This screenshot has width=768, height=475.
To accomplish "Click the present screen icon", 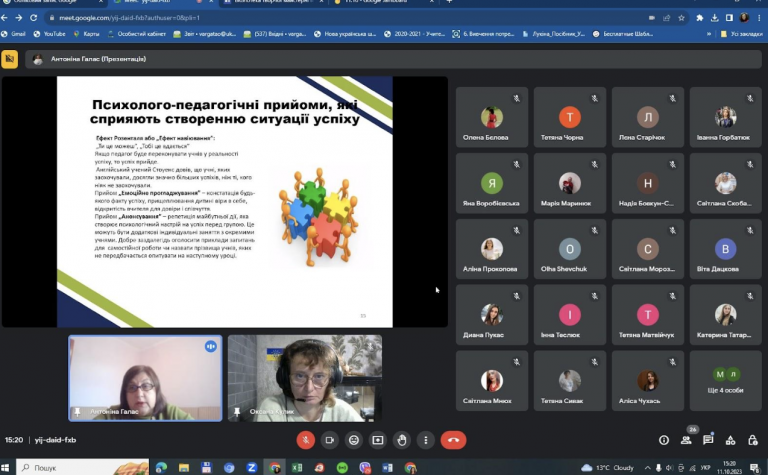I will pos(378,440).
